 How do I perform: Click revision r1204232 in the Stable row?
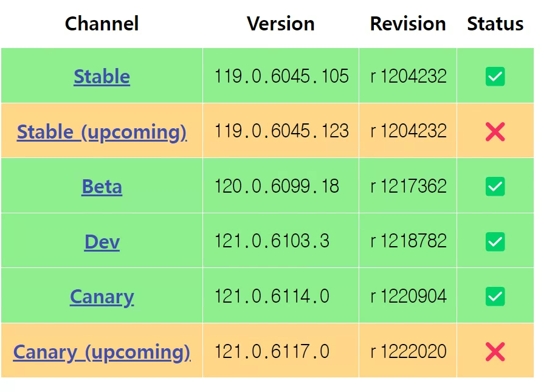click(x=408, y=76)
